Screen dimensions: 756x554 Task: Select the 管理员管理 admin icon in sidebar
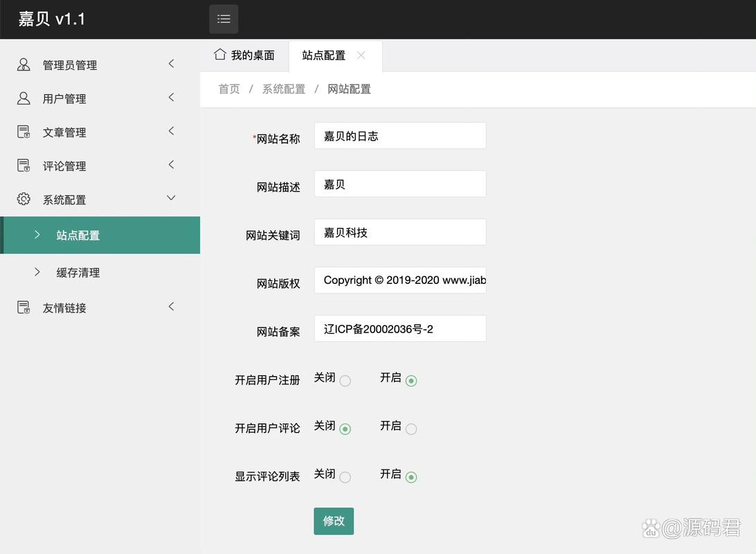point(23,64)
